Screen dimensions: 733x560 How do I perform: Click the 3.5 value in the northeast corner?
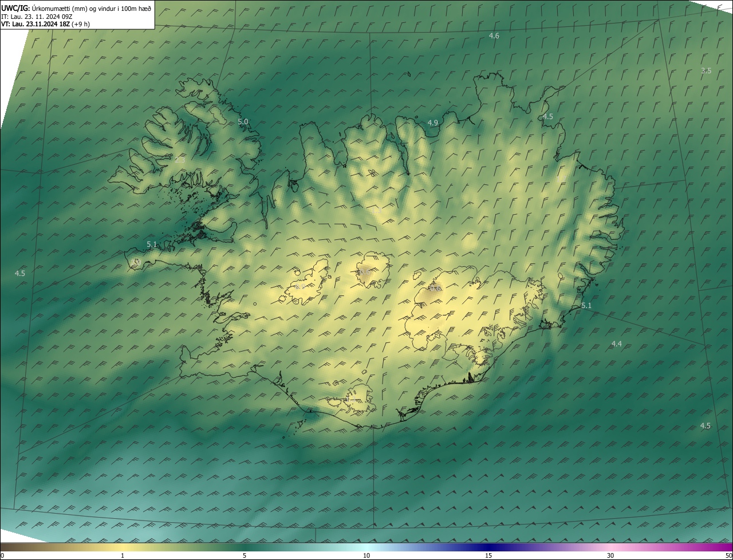tap(706, 70)
